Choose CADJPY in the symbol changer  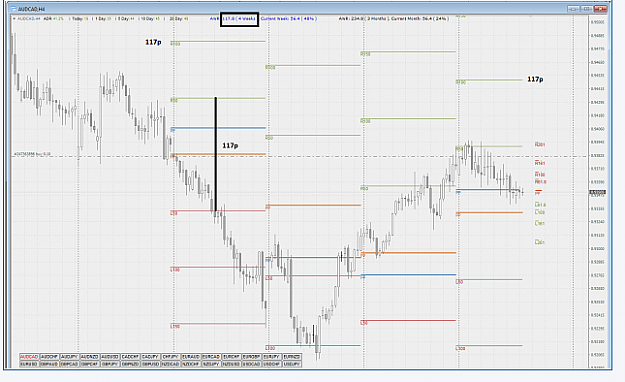pyautogui.click(x=151, y=356)
